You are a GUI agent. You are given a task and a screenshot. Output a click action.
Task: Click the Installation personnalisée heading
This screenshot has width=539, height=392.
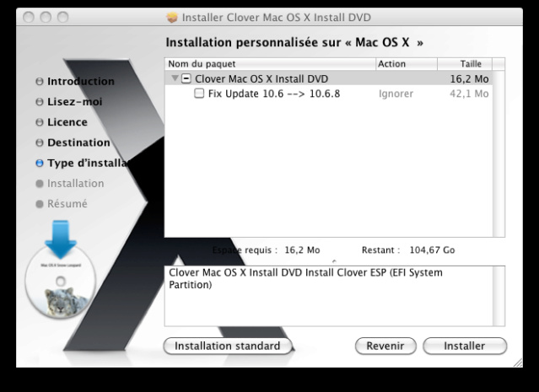(x=294, y=43)
